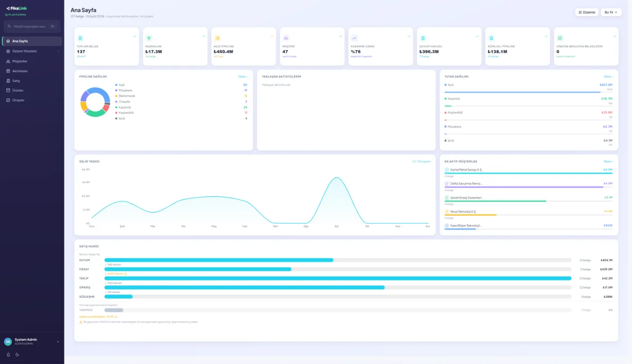The height and width of the screenshot is (364, 632).
Task: Open Tümü link in Tutar Dağılımı panel
Action: (x=609, y=77)
